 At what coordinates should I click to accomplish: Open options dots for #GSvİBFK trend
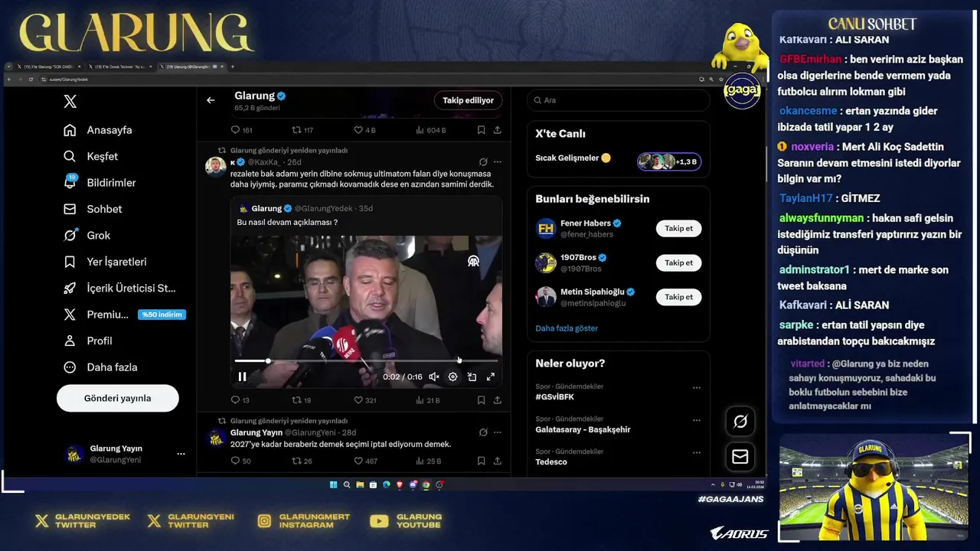697,387
